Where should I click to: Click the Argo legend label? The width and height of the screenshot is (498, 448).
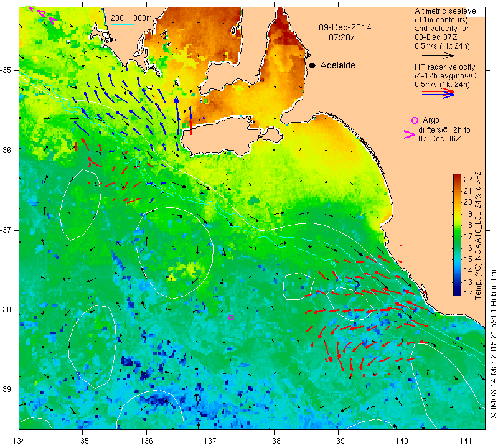pos(431,120)
